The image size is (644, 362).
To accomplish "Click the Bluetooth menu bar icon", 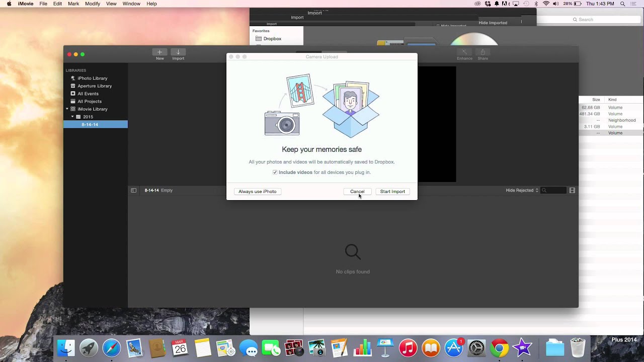I will point(536,4).
